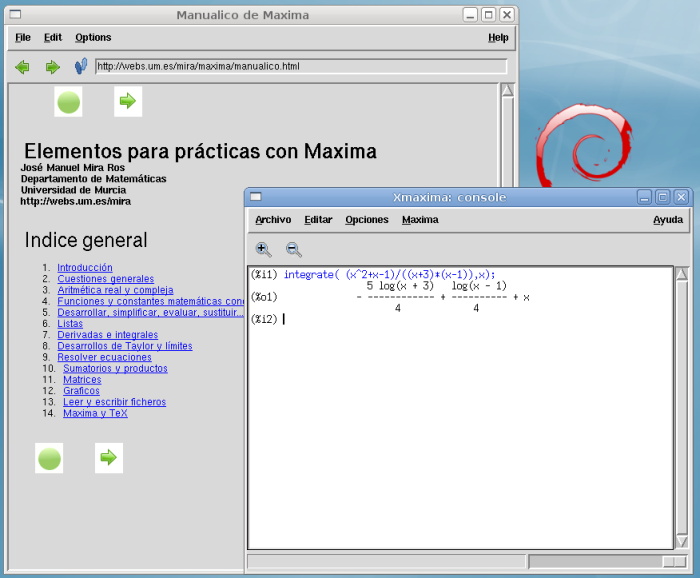The width and height of the screenshot is (700, 578).
Task: Open the Matrices link
Action: tap(82, 379)
